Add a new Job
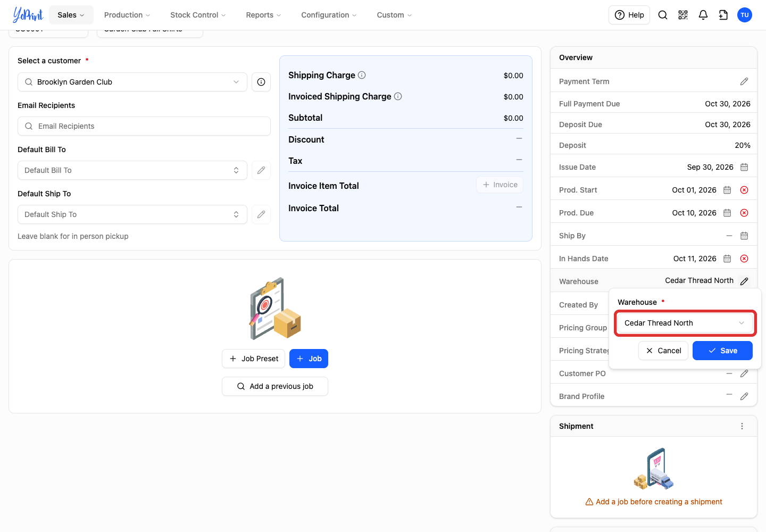This screenshot has width=766, height=532. point(309,359)
